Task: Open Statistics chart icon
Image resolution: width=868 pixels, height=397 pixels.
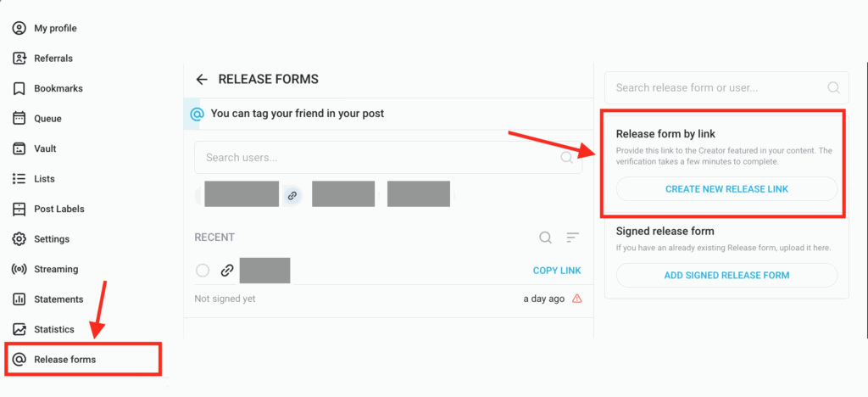Action: coord(19,329)
